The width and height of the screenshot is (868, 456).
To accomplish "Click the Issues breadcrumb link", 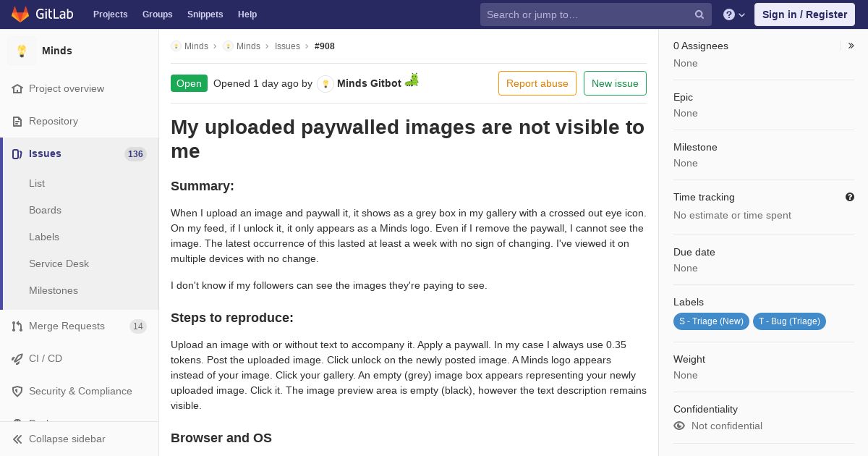I will pos(287,46).
